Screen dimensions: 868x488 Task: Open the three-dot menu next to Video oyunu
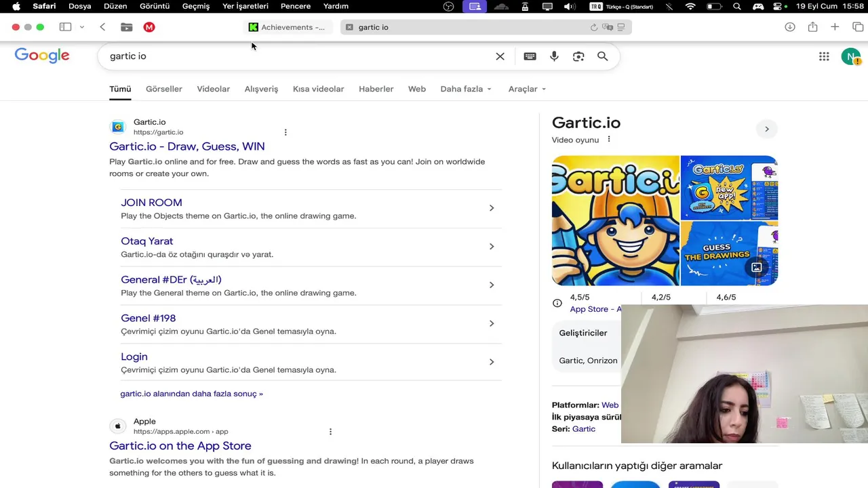609,139
